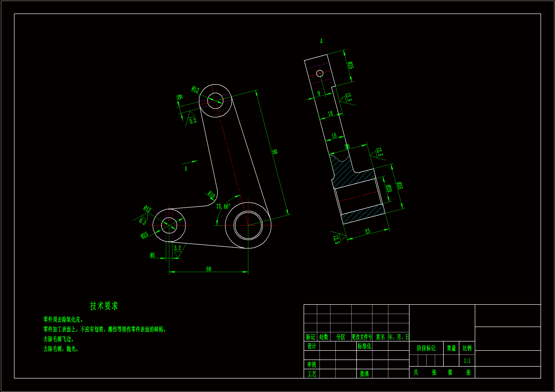The image size is (555, 392).
Task: Click the 技术要求 heading text
Action: coord(104,306)
